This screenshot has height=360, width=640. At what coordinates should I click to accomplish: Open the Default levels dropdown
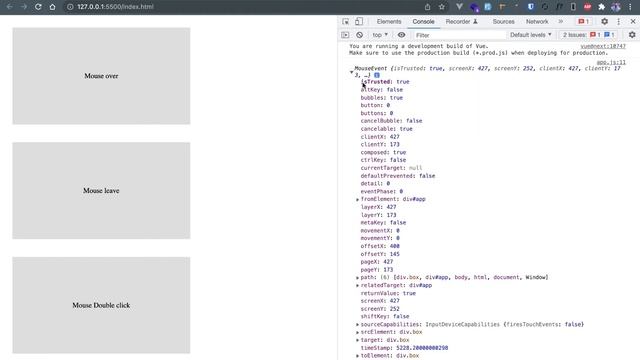(531, 35)
